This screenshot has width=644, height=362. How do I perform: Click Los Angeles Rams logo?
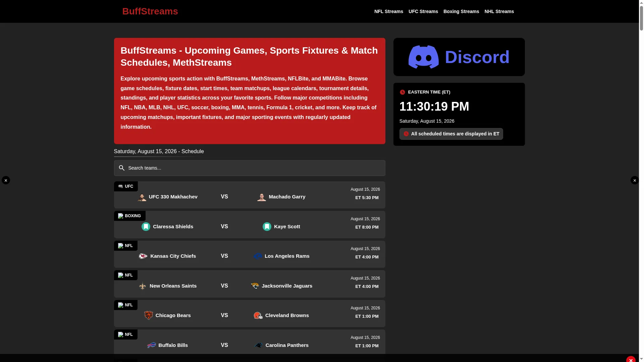click(x=258, y=256)
